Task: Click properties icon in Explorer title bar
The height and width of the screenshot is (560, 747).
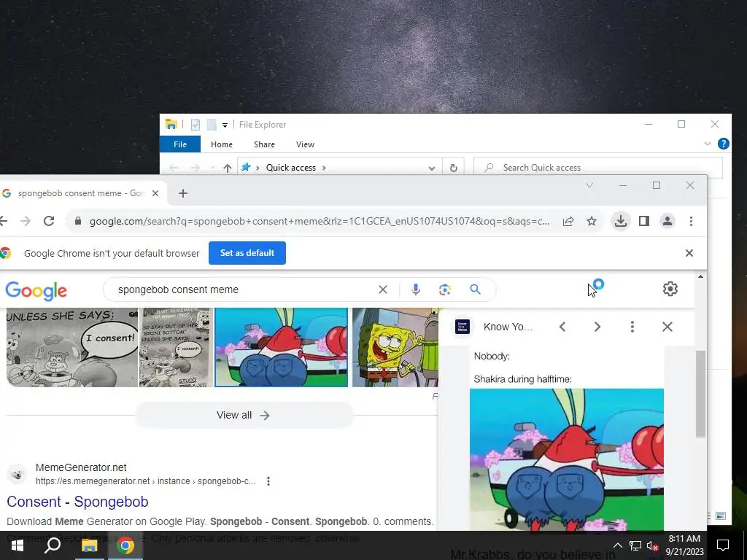Action: pyautogui.click(x=196, y=125)
